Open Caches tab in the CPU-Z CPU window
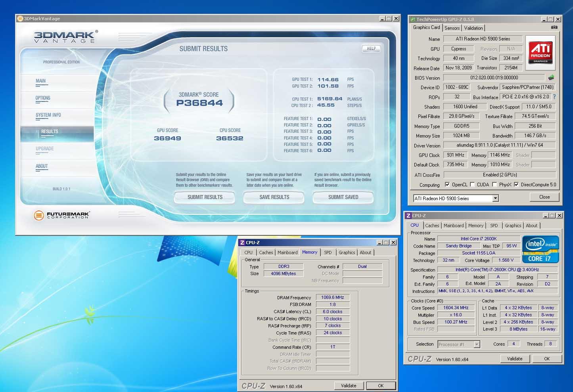Image resolution: width=573 pixels, height=392 pixels. 432,226
